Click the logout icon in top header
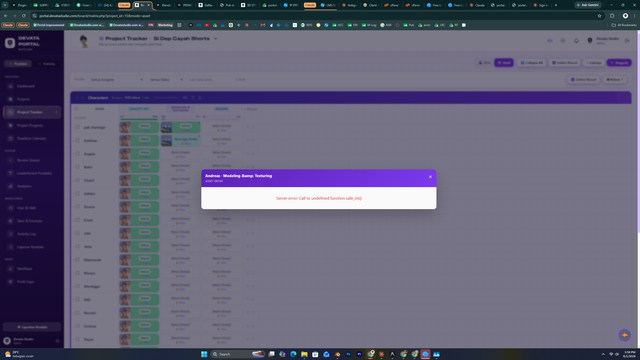 (627, 41)
